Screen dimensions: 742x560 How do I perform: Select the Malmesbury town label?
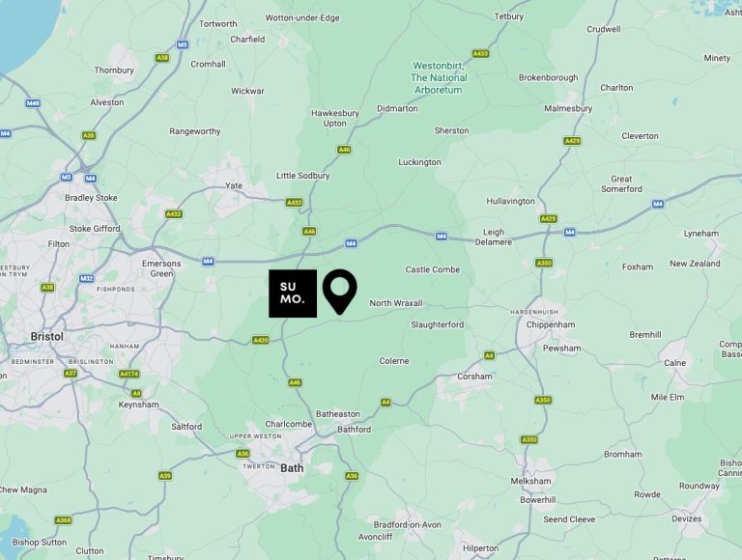(568, 108)
